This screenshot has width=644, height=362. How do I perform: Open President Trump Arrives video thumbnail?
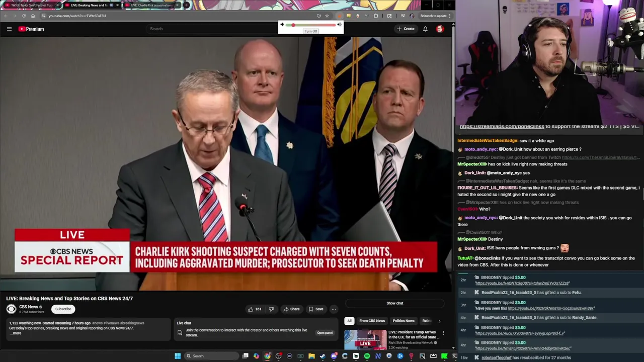tap(365, 340)
